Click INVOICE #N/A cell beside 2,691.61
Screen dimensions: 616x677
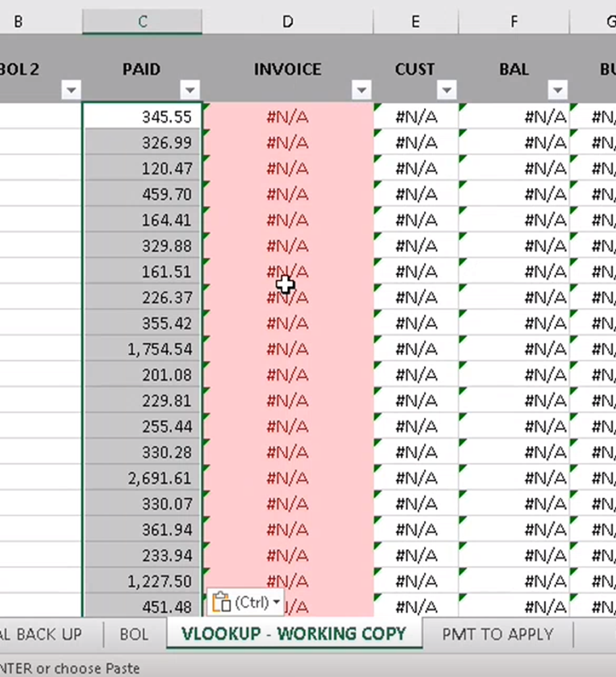coord(288,478)
